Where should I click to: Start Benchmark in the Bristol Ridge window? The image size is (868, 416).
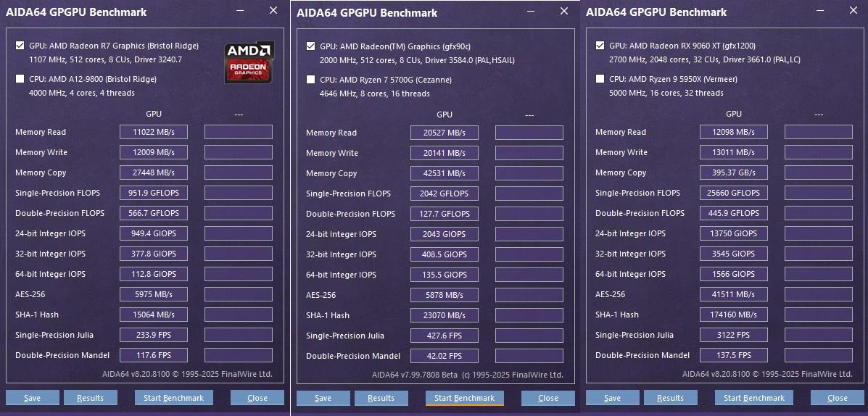(174, 398)
